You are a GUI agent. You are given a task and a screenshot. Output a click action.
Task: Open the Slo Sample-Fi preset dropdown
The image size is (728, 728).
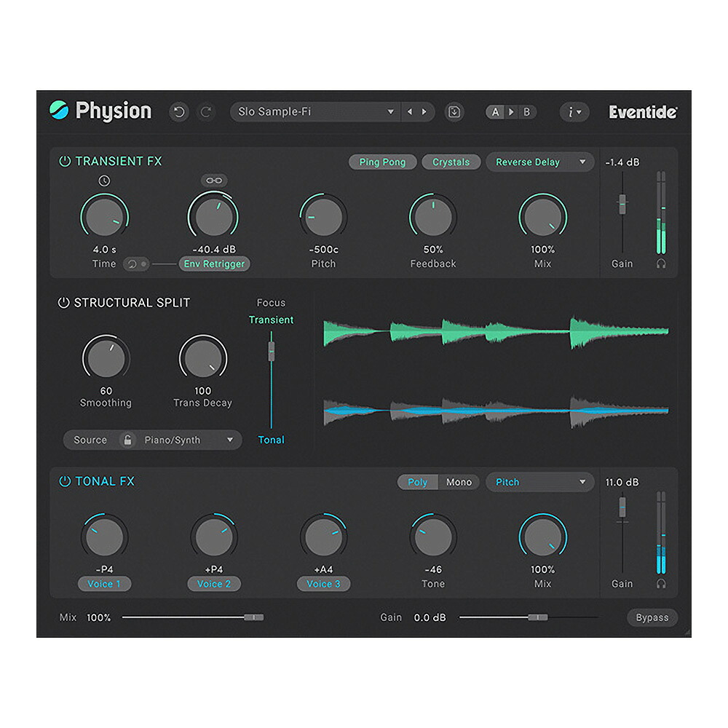[x=315, y=112]
